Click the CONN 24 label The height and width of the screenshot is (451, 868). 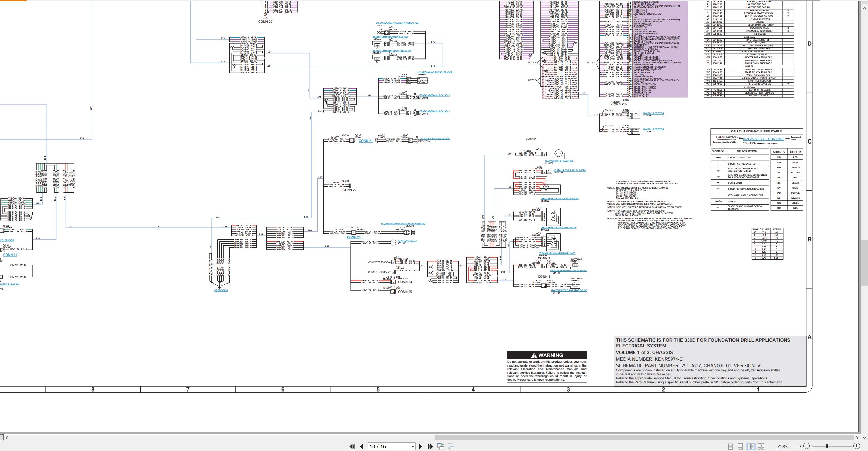[405, 282]
